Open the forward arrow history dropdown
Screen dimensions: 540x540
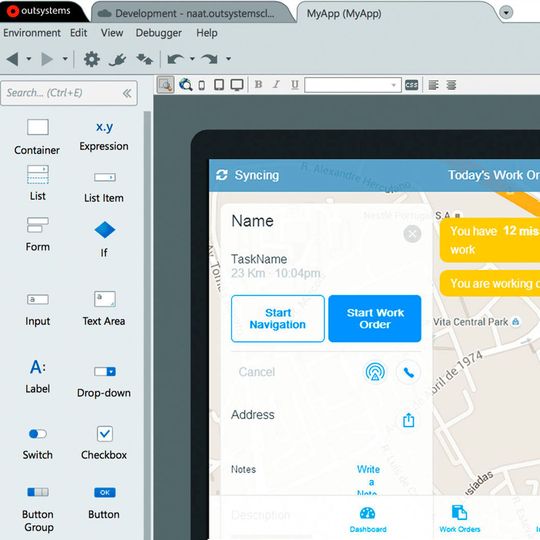point(65,59)
